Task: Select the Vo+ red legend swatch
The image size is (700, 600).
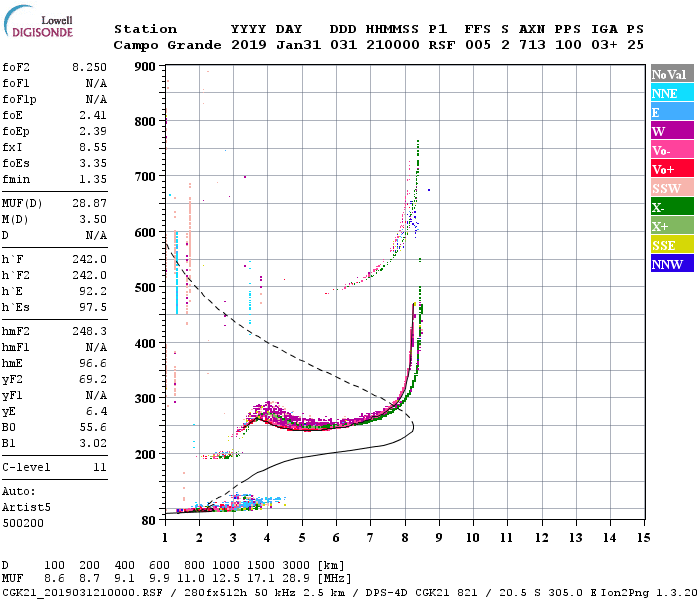Action: (672, 169)
